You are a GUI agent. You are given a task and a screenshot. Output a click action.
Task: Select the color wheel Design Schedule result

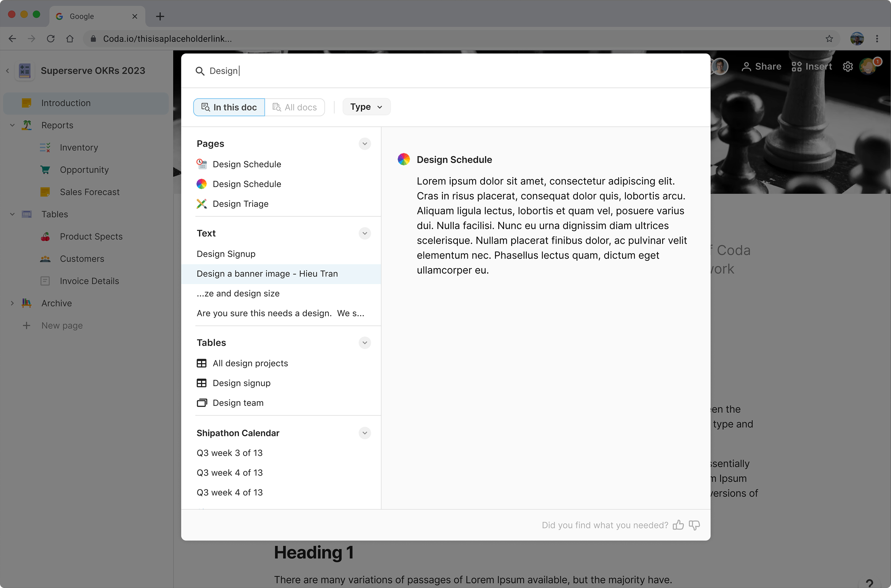pos(246,184)
